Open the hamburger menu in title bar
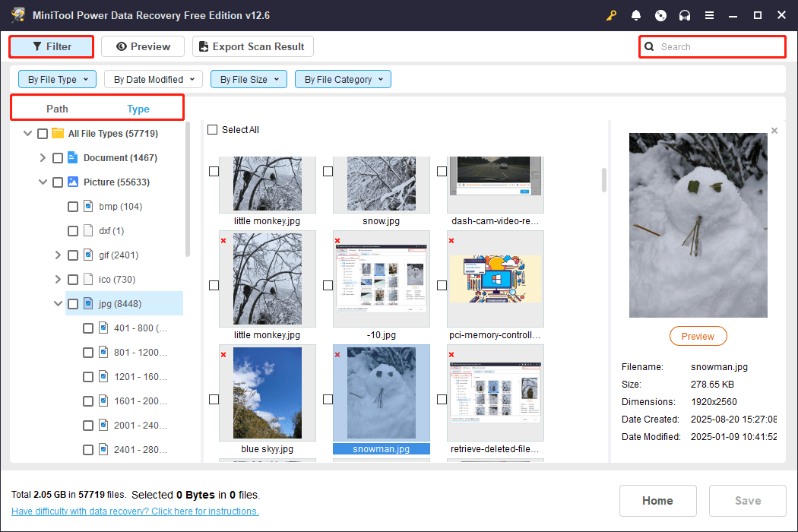 coord(709,14)
